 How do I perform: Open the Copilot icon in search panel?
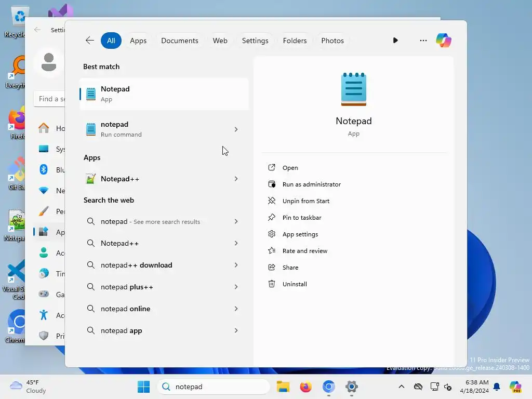click(x=444, y=41)
